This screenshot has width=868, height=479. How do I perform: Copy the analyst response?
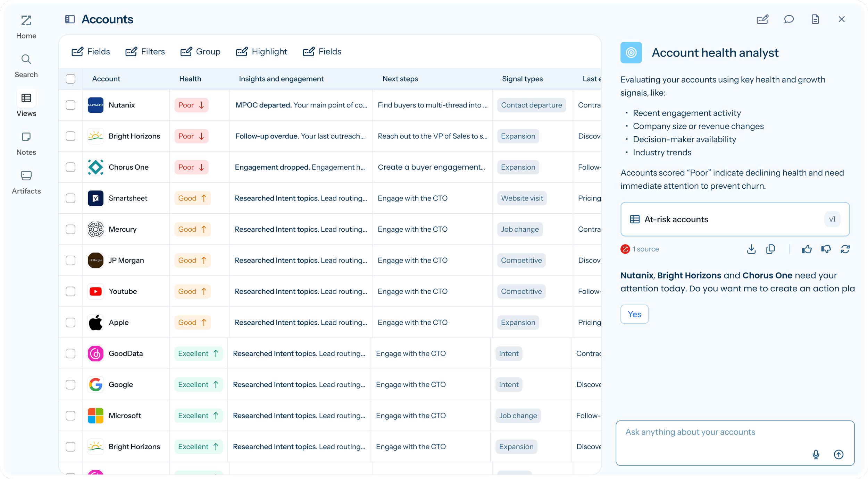click(770, 249)
